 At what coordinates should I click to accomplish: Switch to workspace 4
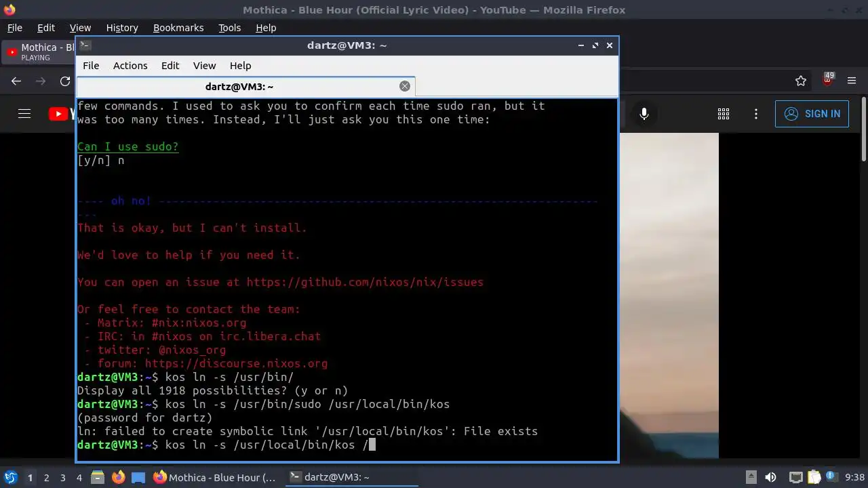(x=79, y=478)
